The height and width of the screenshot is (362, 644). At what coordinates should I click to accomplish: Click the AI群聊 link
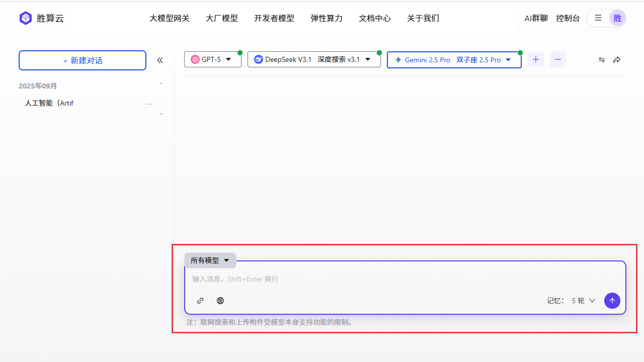(536, 18)
